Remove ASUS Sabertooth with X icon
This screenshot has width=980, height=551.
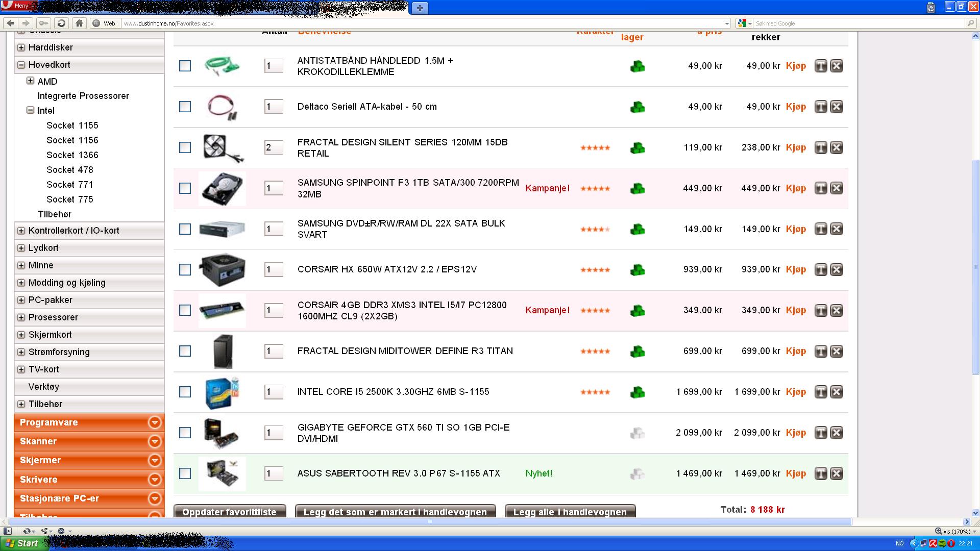coord(837,473)
